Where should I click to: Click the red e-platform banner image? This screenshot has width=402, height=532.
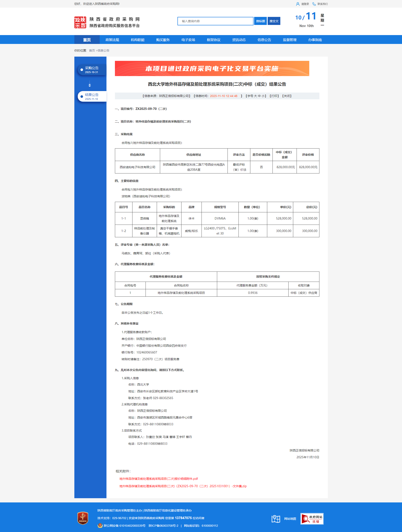(212, 68)
